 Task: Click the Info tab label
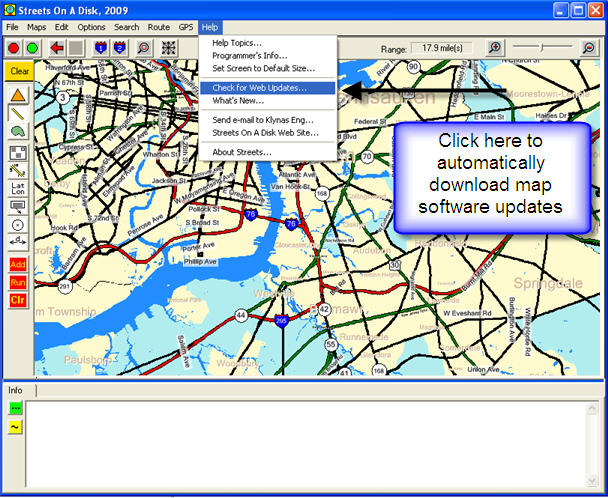[x=16, y=390]
